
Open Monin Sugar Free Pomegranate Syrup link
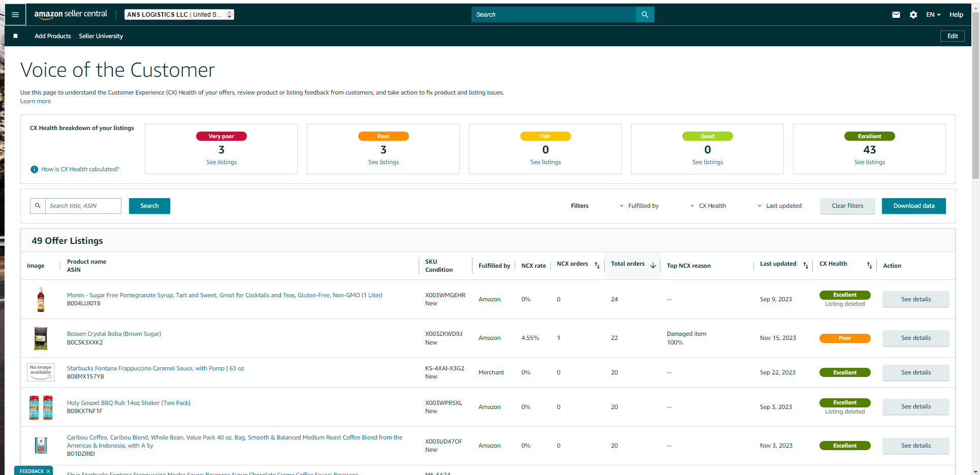click(x=225, y=295)
